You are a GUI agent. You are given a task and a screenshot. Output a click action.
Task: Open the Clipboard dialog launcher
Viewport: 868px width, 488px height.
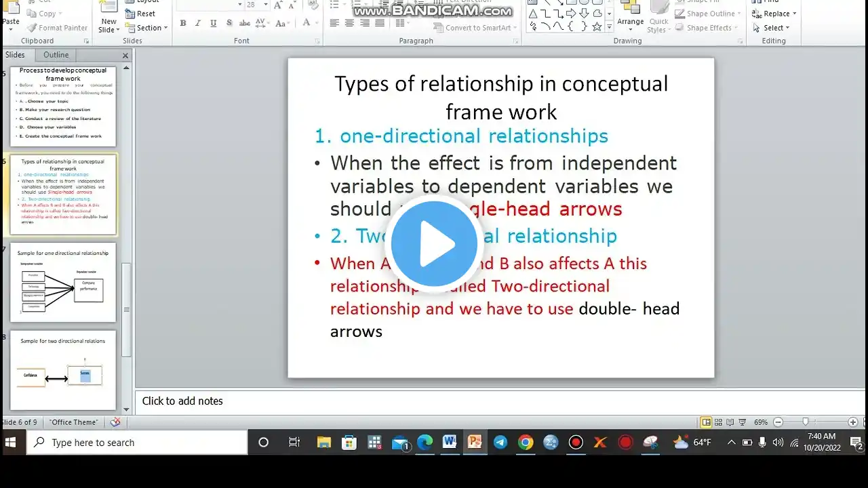tap(86, 41)
